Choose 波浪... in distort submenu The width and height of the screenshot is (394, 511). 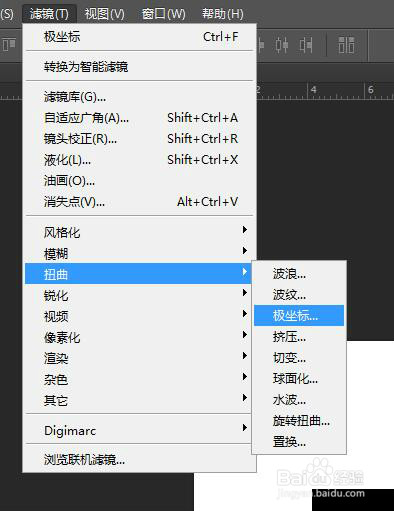pos(299,274)
